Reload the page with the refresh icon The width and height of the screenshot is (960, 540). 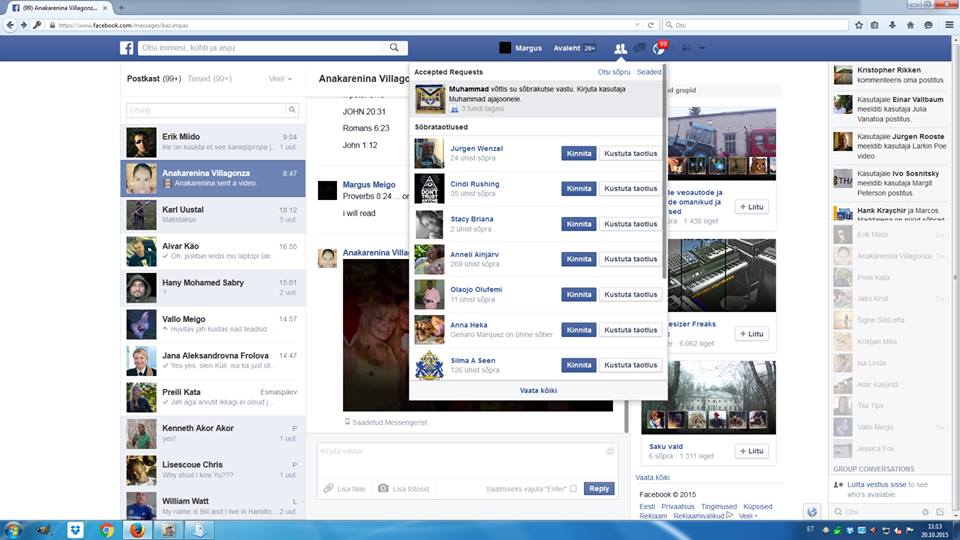pyautogui.click(x=651, y=25)
